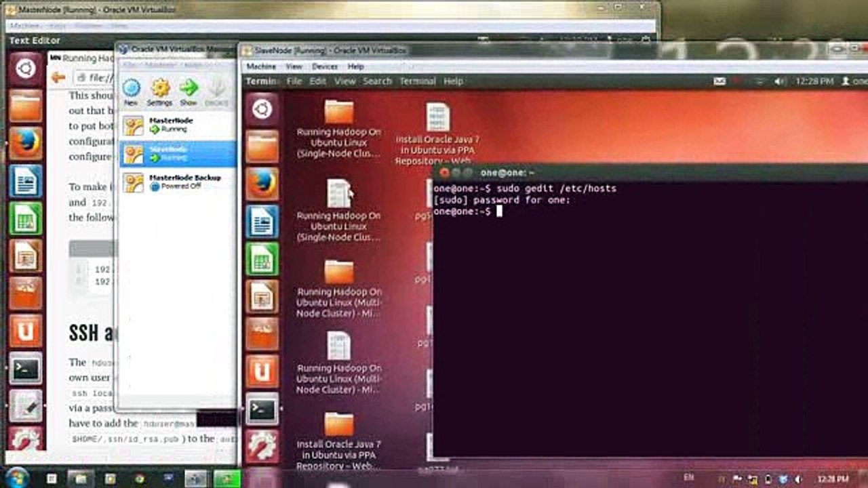Open the user menu 'one' in Ubuntu panel
Viewport: 868px width, 488px height.
click(854, 81)
